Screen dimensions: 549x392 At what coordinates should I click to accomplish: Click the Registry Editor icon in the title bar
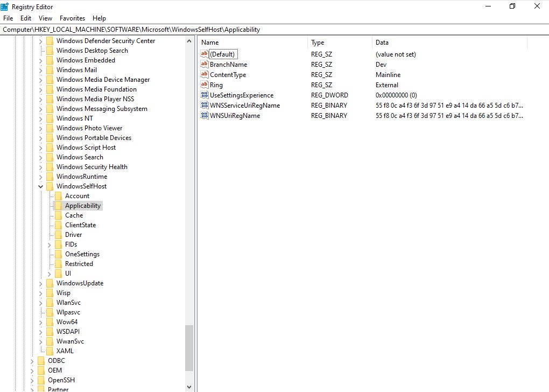click(x=5, y=6)
